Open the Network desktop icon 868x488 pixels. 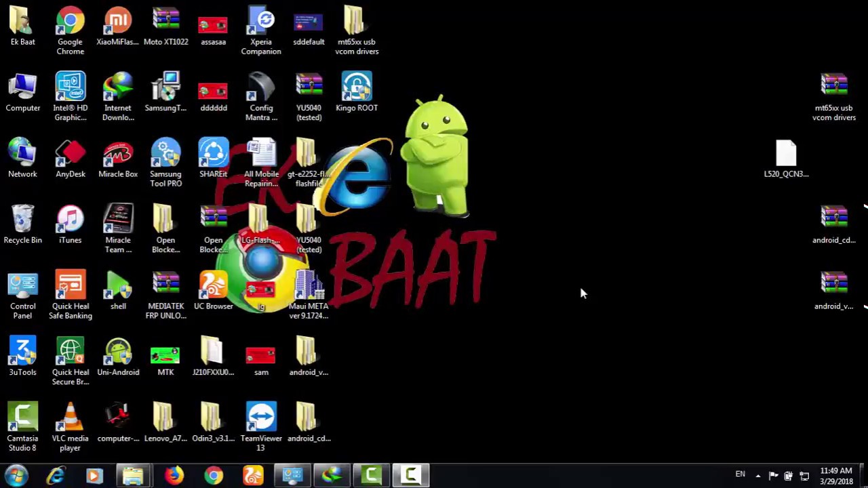pyautogui.click(x=22, y=159)
